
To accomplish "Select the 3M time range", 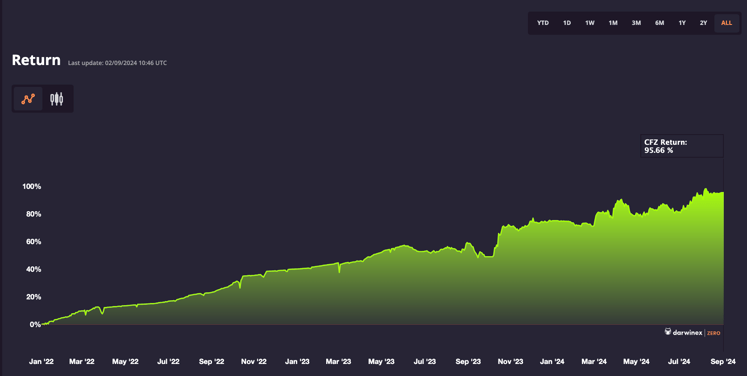I will click(x=636, y=23).
